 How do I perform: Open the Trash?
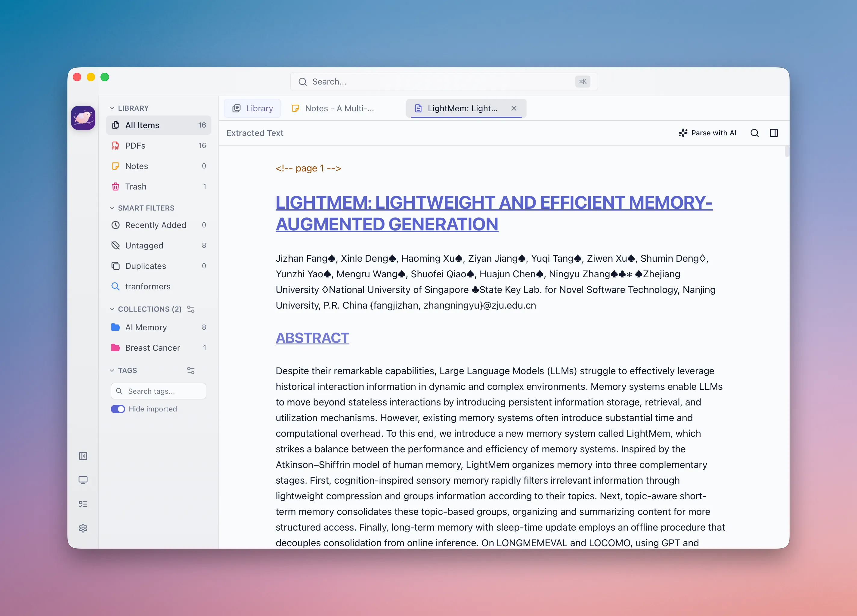158,186
